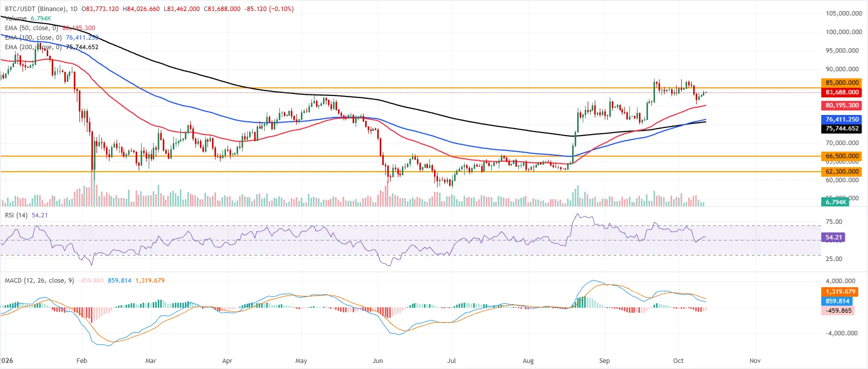Click the 105,000.000 price axis label

[844, 14]
